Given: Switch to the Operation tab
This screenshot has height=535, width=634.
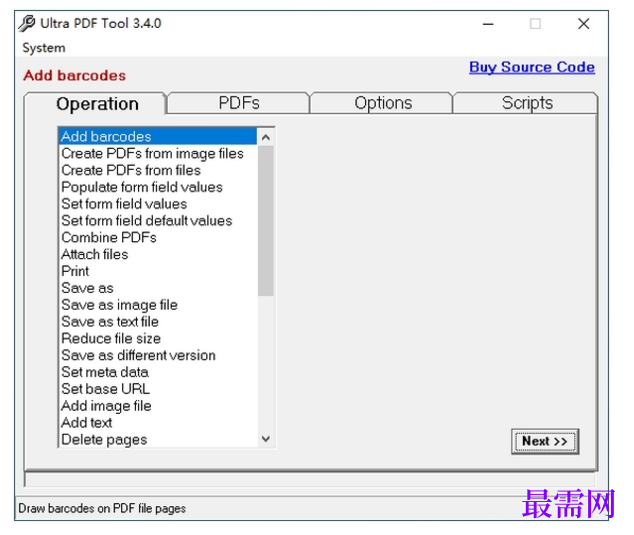Looking at the screenshot, I should (x=97, y=104).
